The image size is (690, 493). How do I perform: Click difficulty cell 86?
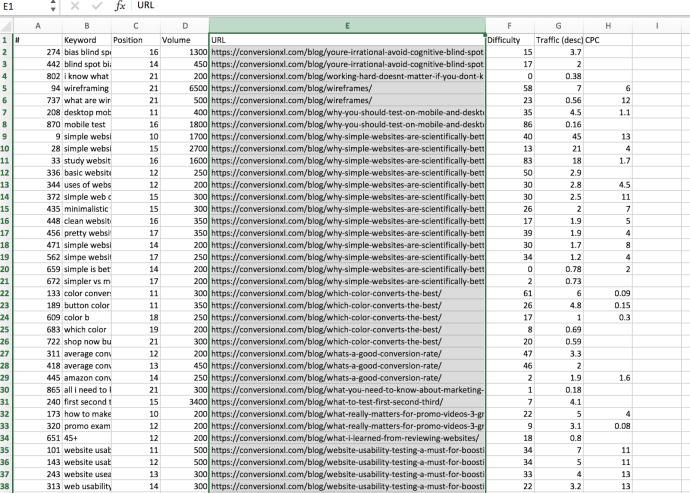[x=510, y=124]
